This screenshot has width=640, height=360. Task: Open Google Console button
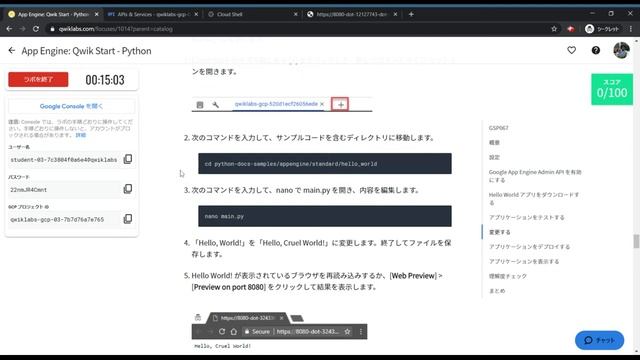point(71,106)
